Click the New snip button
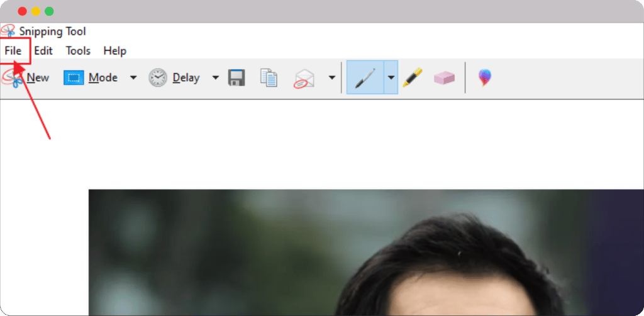This screenshot has height=316, width=644. [x=26, y=78]
